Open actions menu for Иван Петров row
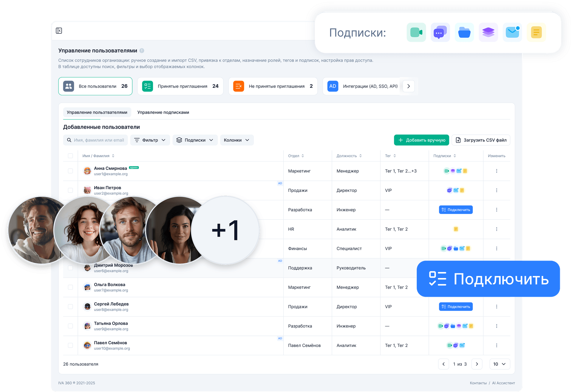Image resolution: width=573 pixels, height=392 pixels. click(497, 190)
